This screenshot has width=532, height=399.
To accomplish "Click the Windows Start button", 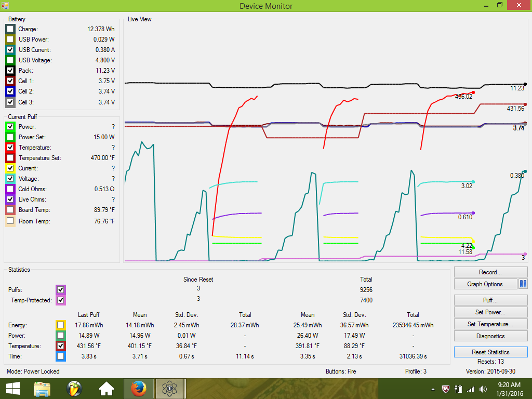I will click(12, 389).
